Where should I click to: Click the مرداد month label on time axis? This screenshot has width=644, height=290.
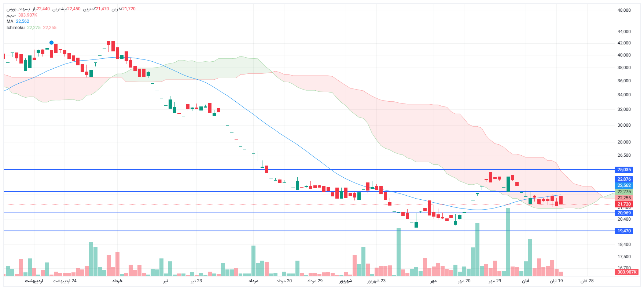click(253, 281)
